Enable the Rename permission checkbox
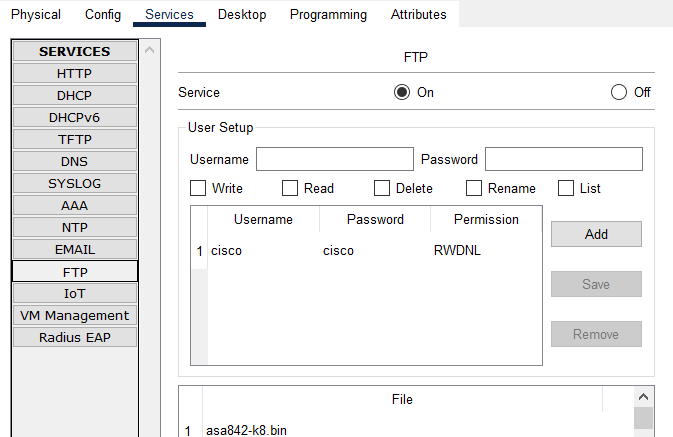Viewport: 673px width, 437px height. click(x=474, y=188)
